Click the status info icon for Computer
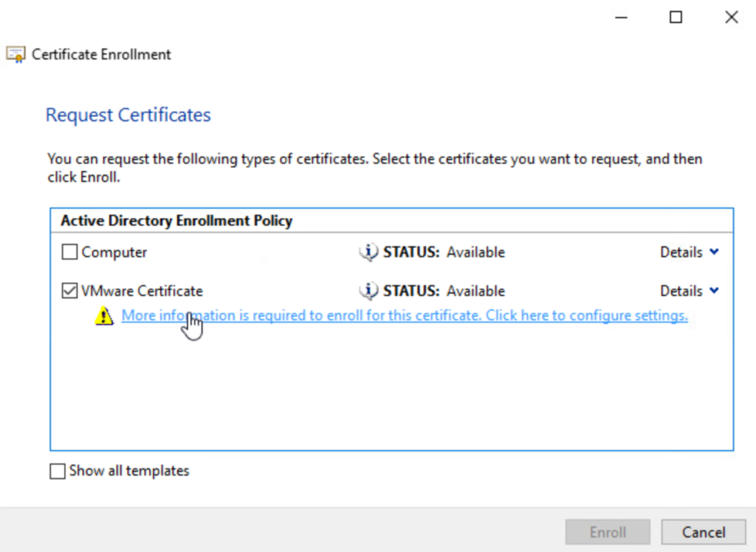This screenshot has width=756, height=552. (x=368, y=252)
